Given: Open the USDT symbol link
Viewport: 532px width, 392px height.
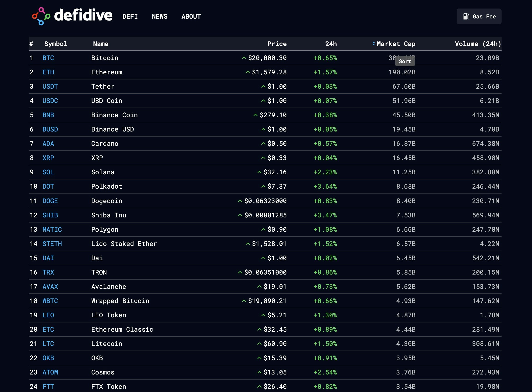Looking at the screenshot, I should (50, 86).
